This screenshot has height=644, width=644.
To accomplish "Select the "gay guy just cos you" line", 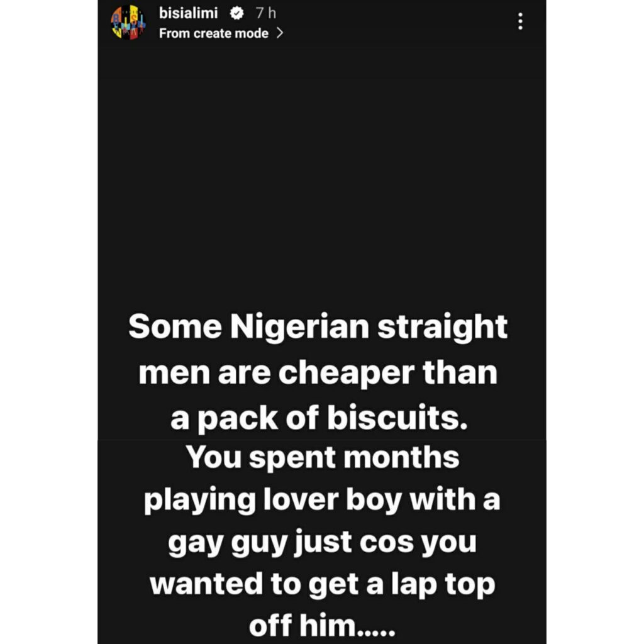I will (321, 542).
